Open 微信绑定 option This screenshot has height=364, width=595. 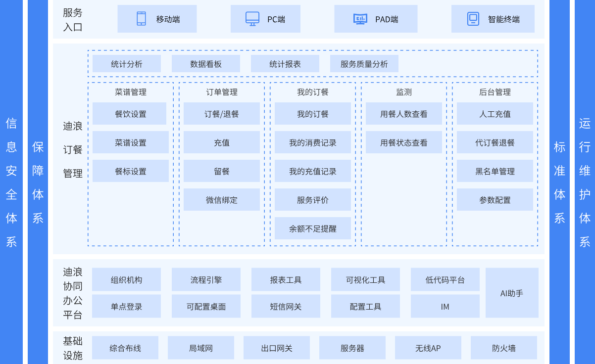point(222,200)
